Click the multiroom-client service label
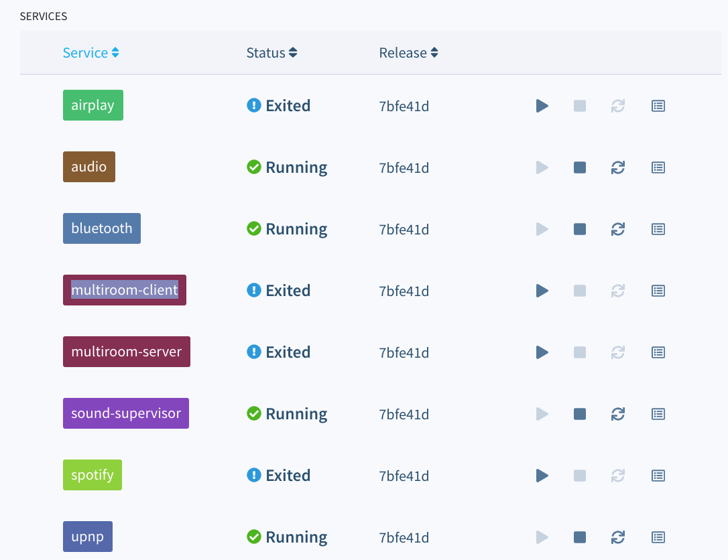Image resolution: width=728 pixels, height=560 pixels. (125, 290)
